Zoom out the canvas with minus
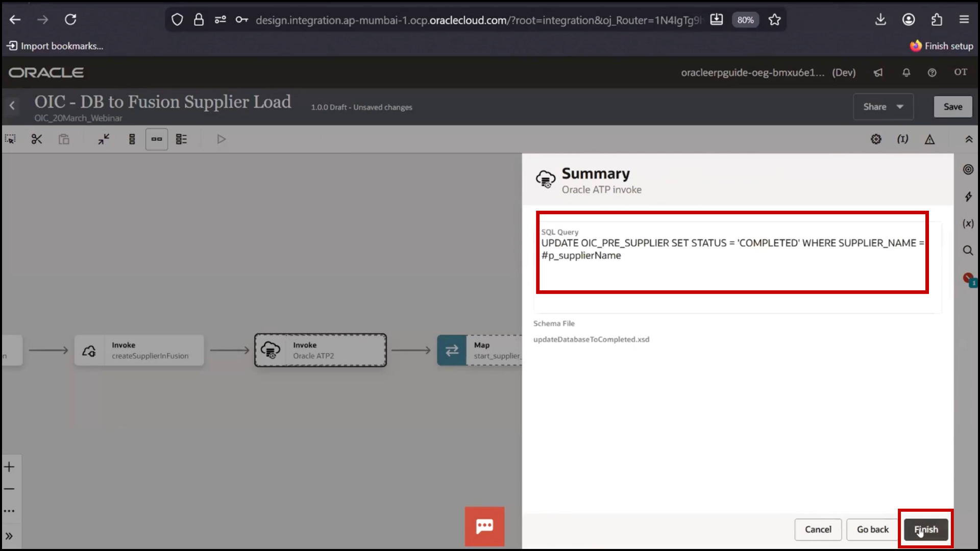The image size is (980, 551). [x=9, y=489]
